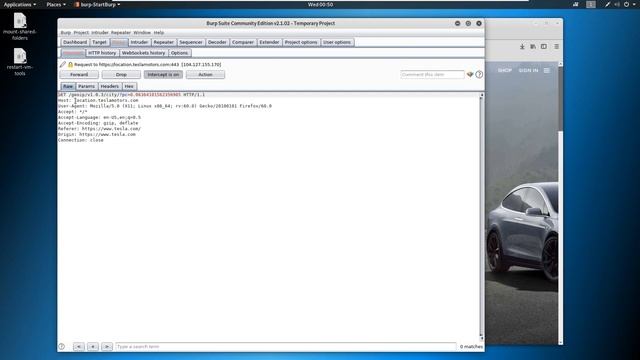The image size is (640, 360).
Task: Open the power menu icon in top panel
Action: (627, 4)
